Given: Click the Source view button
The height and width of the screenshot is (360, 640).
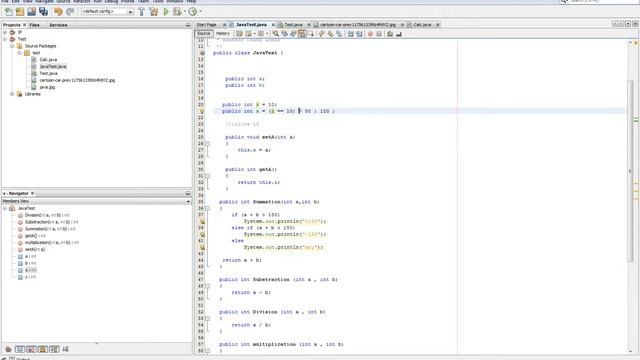Looking at the screenshot, I should 204,33.
